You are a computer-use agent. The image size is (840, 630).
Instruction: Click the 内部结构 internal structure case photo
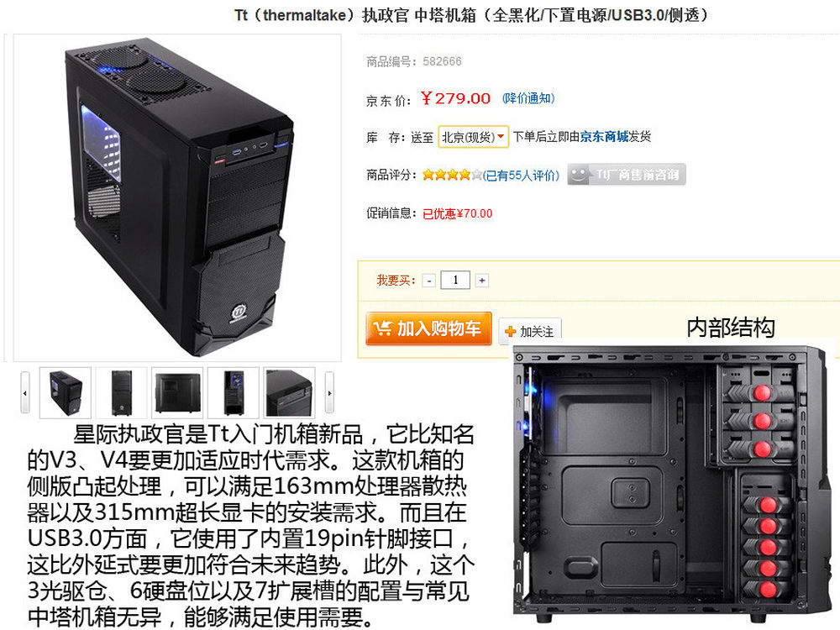[672, 483]
